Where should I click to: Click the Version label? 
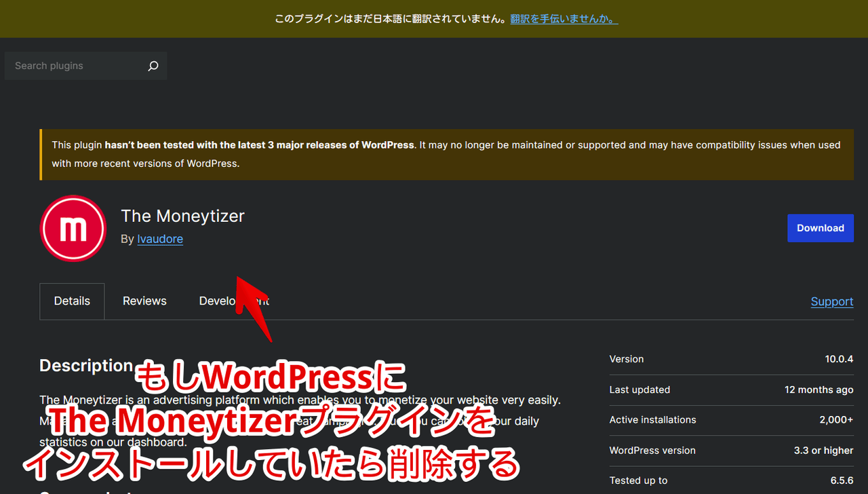(627, 359)
